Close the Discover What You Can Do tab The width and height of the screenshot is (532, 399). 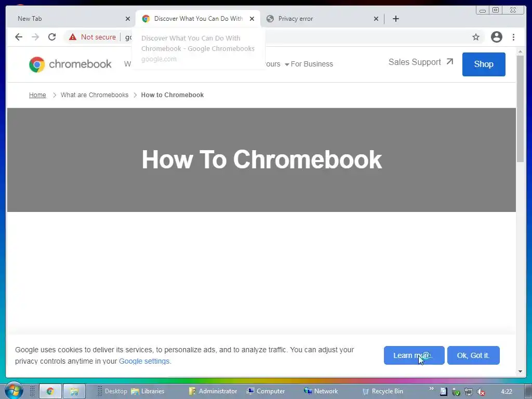coord(252,19)
